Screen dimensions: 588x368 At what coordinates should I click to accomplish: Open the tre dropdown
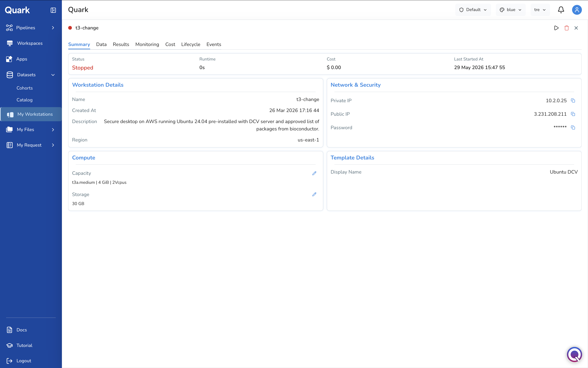click(540, 10)
